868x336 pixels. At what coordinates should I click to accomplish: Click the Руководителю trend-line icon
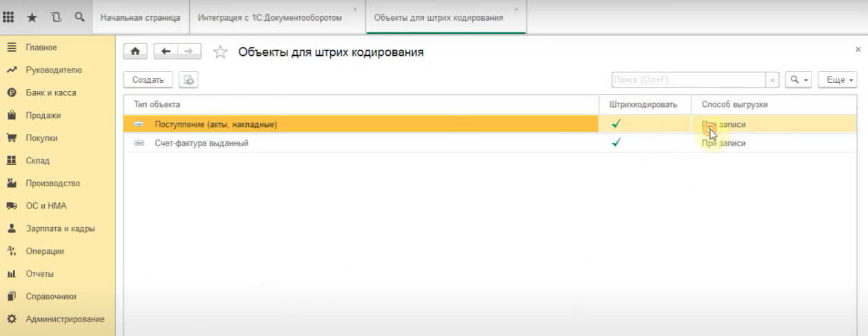click(11, 70)
